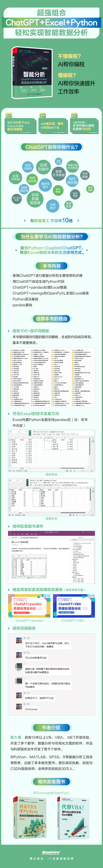Screen dimensions: 103x868
Task: Click 学习xlwings和OpenPyXL caption
Action: [51, 793]
